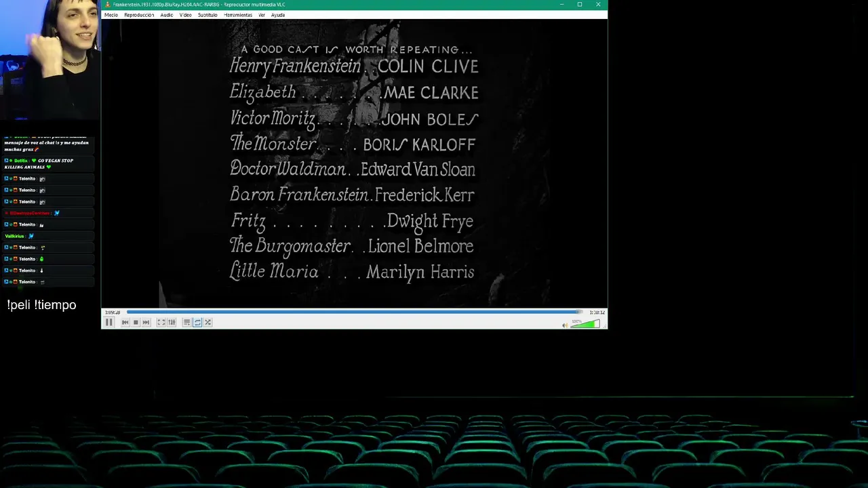Open VLC extended settings panel
This screenshot has height=488, width=868.
click(172, 323)
